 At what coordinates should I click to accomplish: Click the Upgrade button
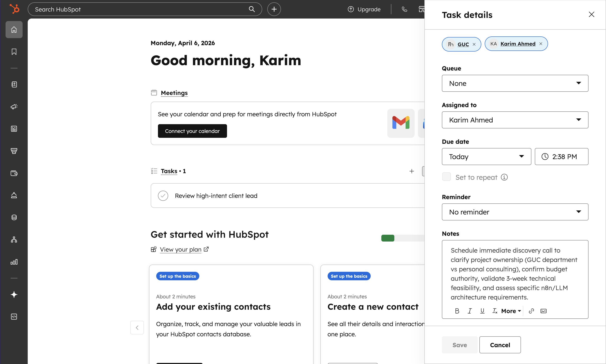click(364, 9)
